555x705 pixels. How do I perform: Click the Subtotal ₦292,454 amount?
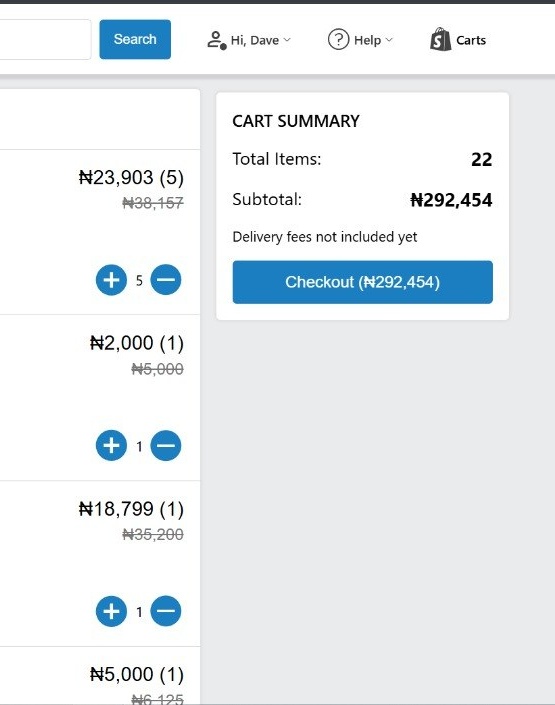pyautogui.click(x=451, y=200)
